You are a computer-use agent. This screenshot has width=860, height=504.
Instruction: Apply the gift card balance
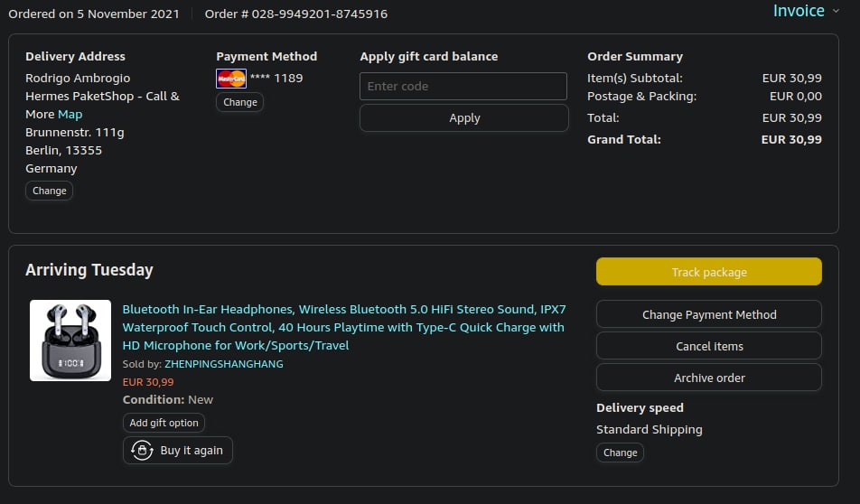click(x=464, y=118)
